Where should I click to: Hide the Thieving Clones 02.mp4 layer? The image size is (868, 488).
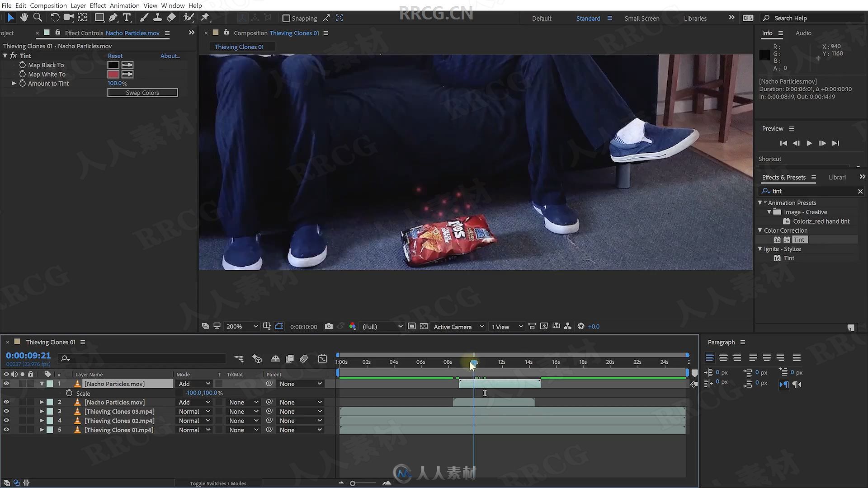(x=6, y=420)
